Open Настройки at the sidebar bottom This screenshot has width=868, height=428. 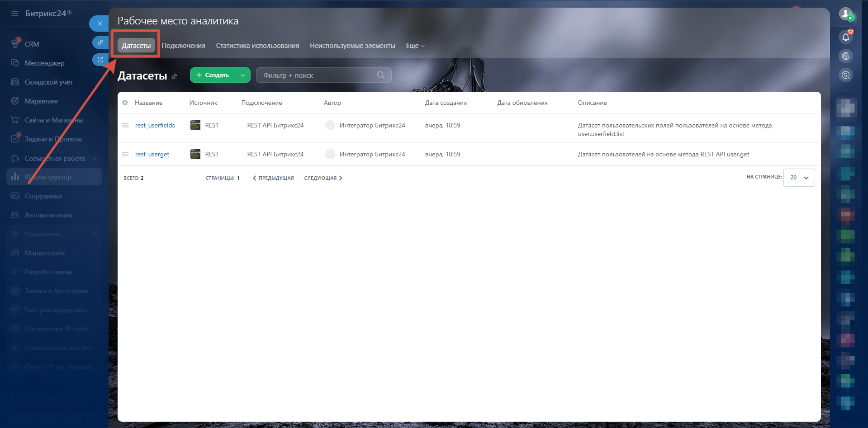tap(41, 398)
